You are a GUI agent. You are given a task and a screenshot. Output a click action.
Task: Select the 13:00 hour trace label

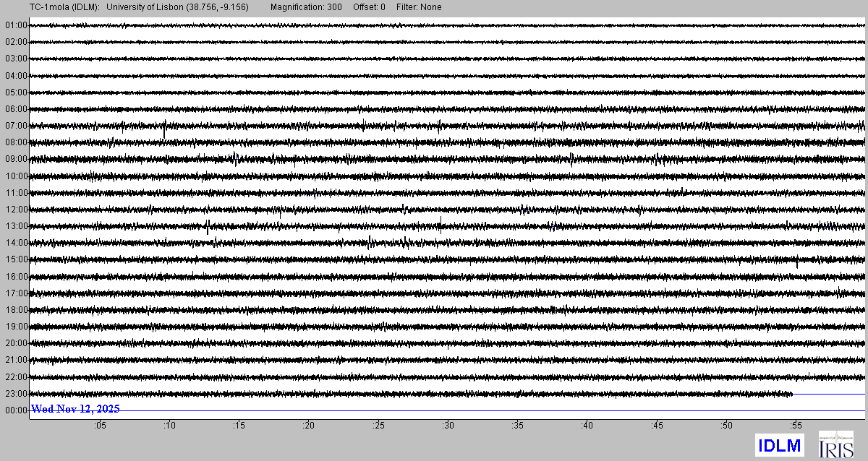[x=16, y=226]
